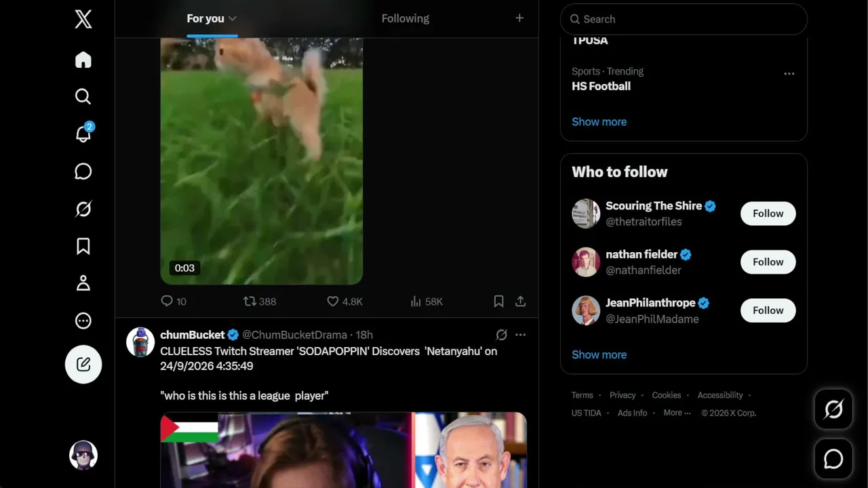The height and width of the screenshot is (488, 868).
Task: Share the cat video post
Action: (x=521, y=301)
